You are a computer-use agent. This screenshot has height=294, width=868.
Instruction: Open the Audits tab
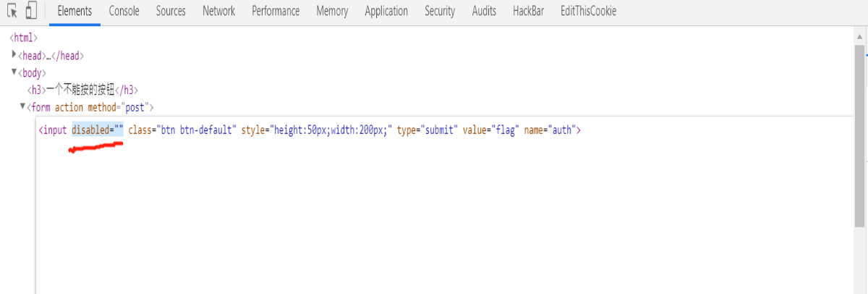coord(484,12)
